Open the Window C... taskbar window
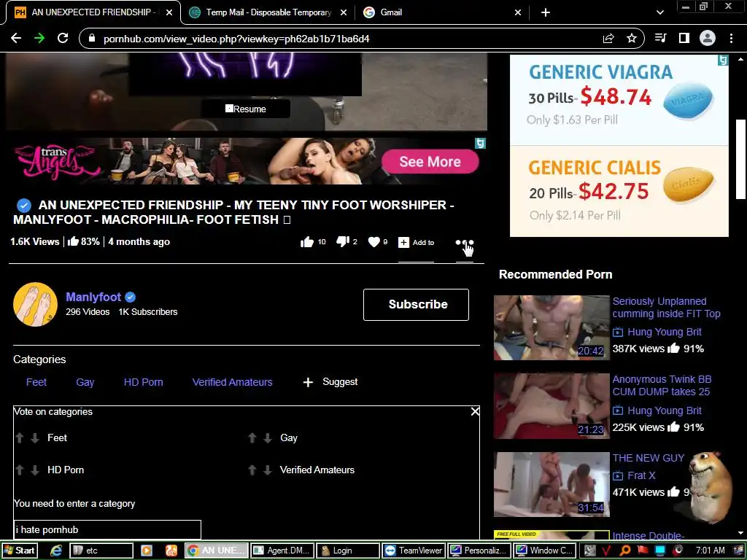The image size is (747, 560). point(545,551)
